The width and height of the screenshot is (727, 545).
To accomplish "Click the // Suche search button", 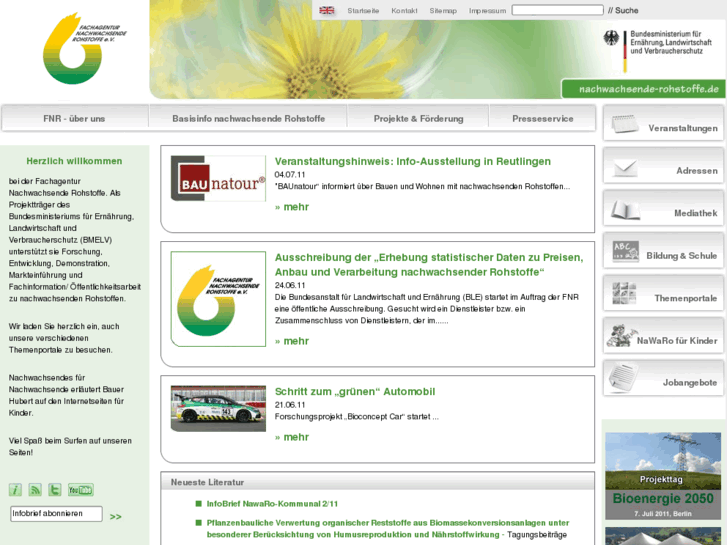I will point(623,10).
